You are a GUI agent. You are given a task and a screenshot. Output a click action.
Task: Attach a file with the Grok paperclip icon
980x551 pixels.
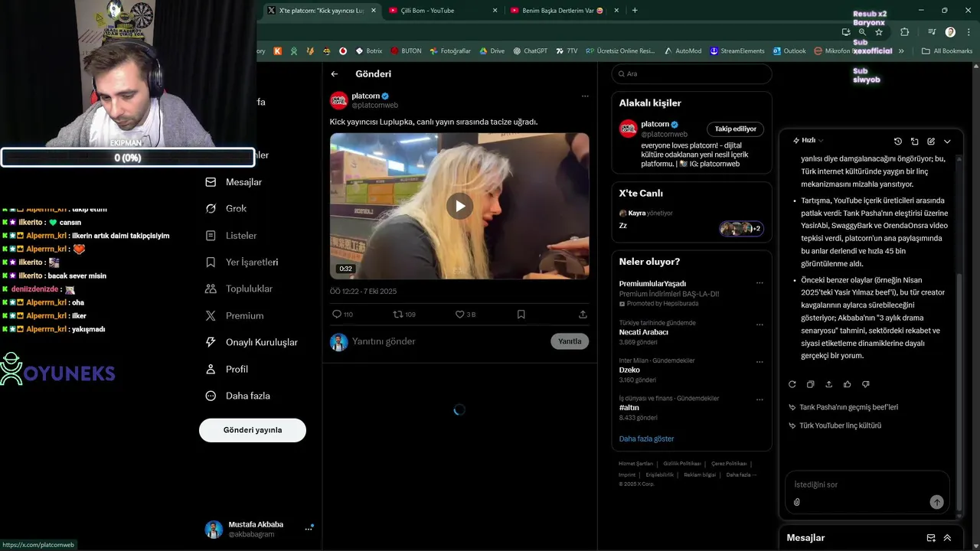coord(797,502)
